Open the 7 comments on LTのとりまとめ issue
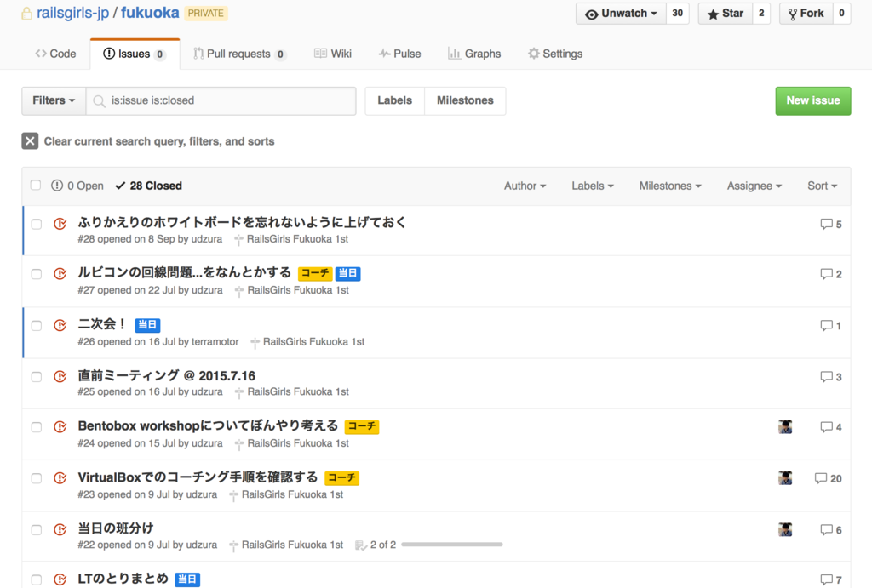 coord(831,579)
